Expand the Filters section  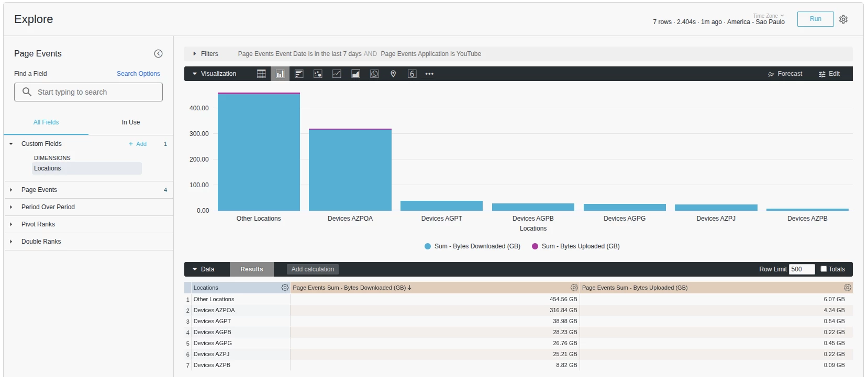pyautogui.click(x=205, y=54)
